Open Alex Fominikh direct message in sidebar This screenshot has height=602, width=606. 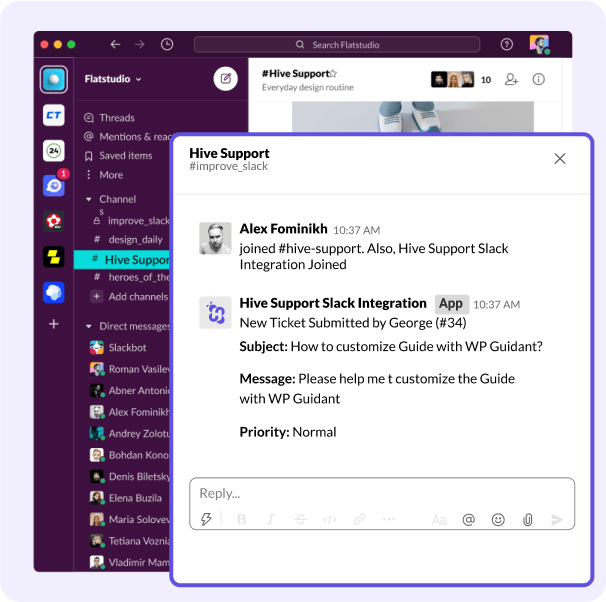point(130,412)
